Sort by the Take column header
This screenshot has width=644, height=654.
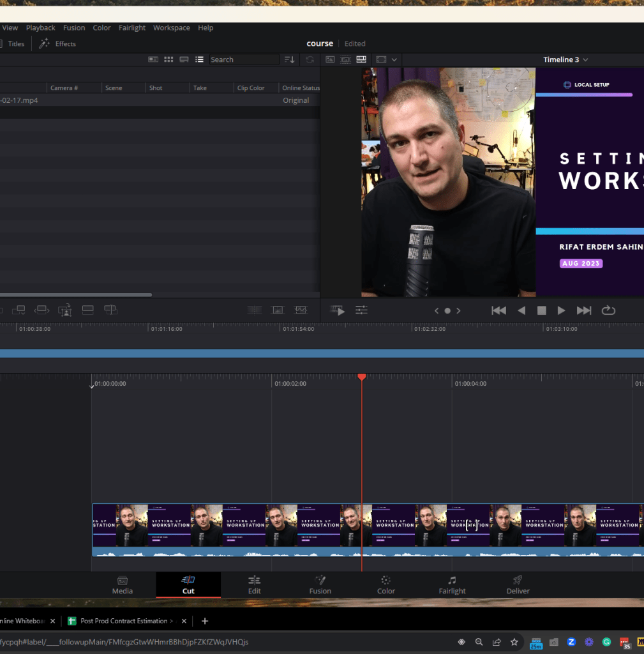(212, 87)
